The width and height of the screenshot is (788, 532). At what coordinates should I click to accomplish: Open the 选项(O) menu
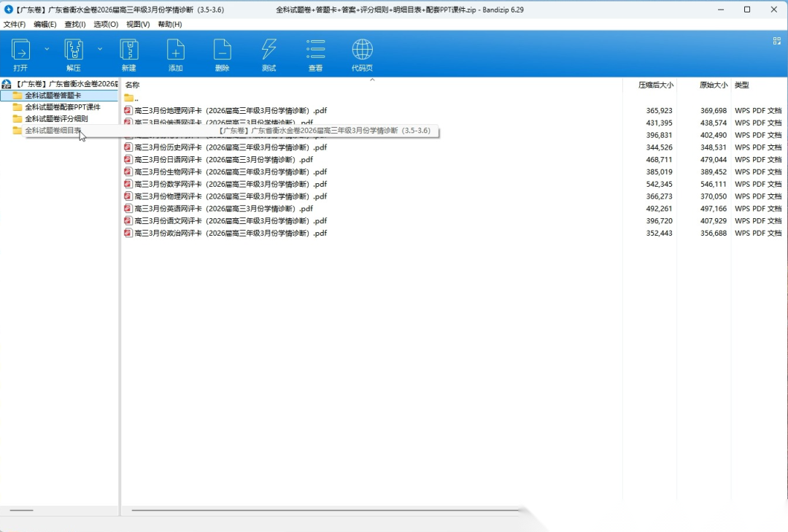[x=106, y=24]
